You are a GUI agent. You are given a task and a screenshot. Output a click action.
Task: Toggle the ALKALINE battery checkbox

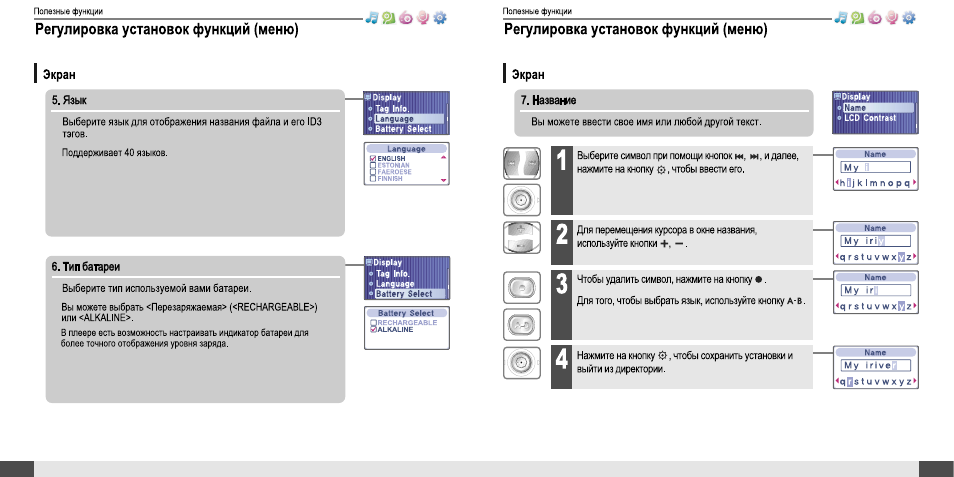[374, 329]
